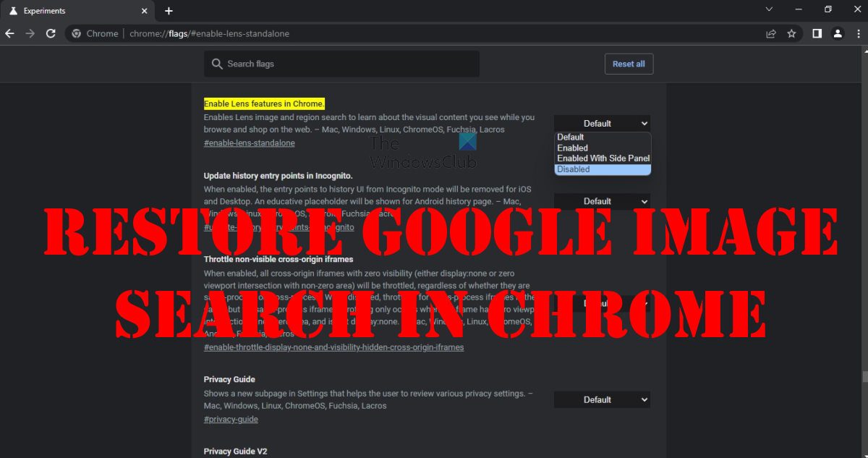
Task: Click the address bar URL
Action: (x=210, y=33)
